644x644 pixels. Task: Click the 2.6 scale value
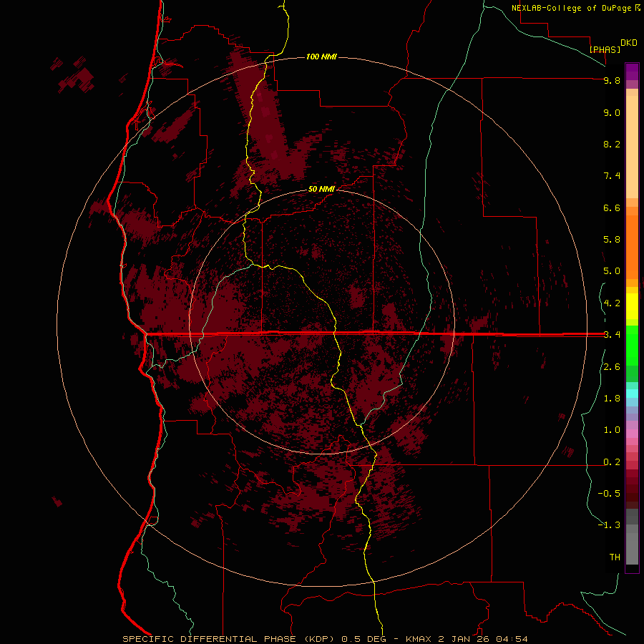coord(612,367)
